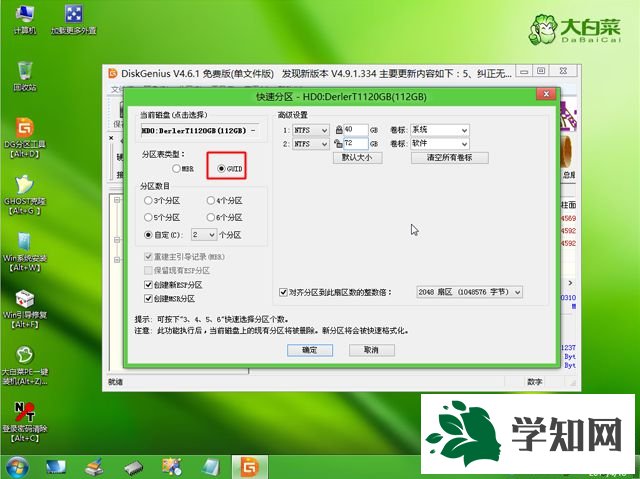Open the Windows Start orb
Image resolution: width=640 pixels, height=479 pixels.
tap(18, 467)
